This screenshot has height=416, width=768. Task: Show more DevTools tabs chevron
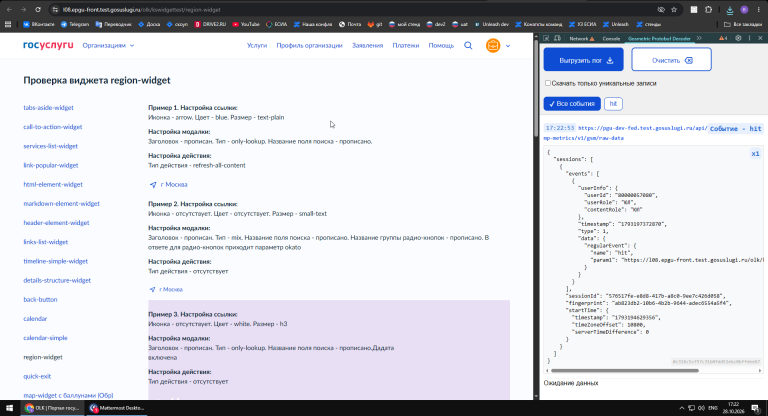point(699,38)
